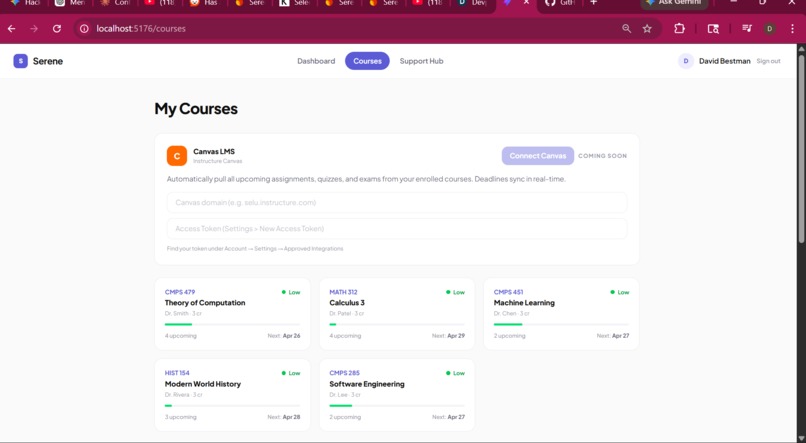Click the Software Engineering progress bar
The image size is (806, 443).
click(397, 405)
